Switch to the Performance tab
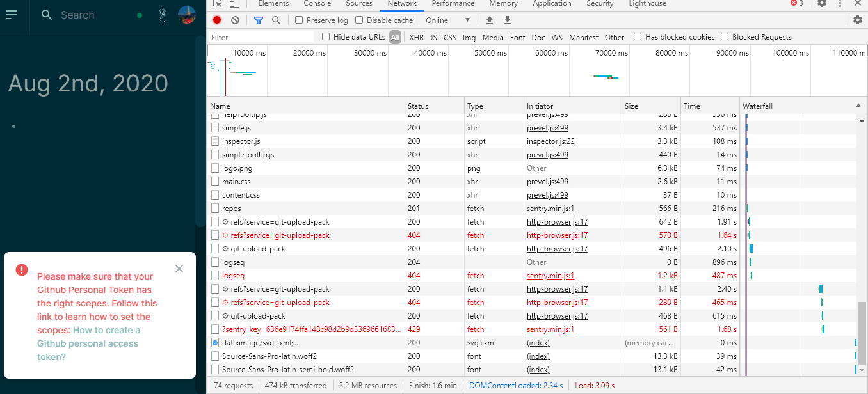This screenshot has width=868, height=394. click(453, 3)
